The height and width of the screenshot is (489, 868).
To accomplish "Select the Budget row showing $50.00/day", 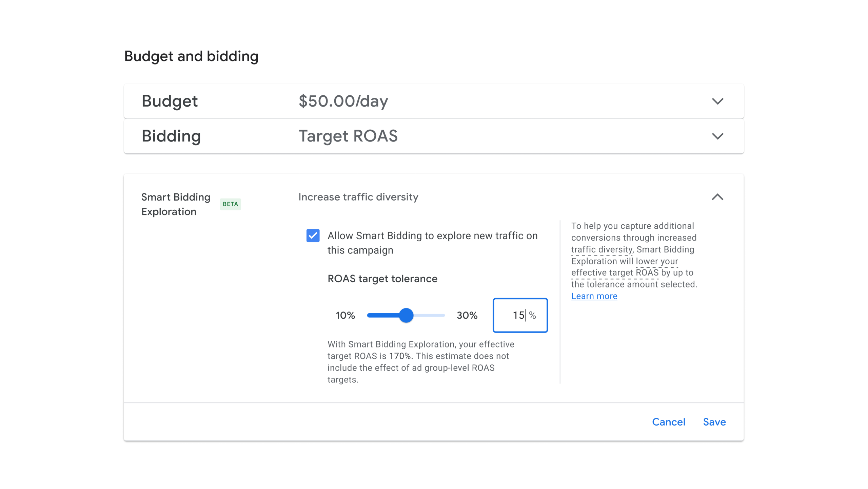I will (x=342, y=101).
